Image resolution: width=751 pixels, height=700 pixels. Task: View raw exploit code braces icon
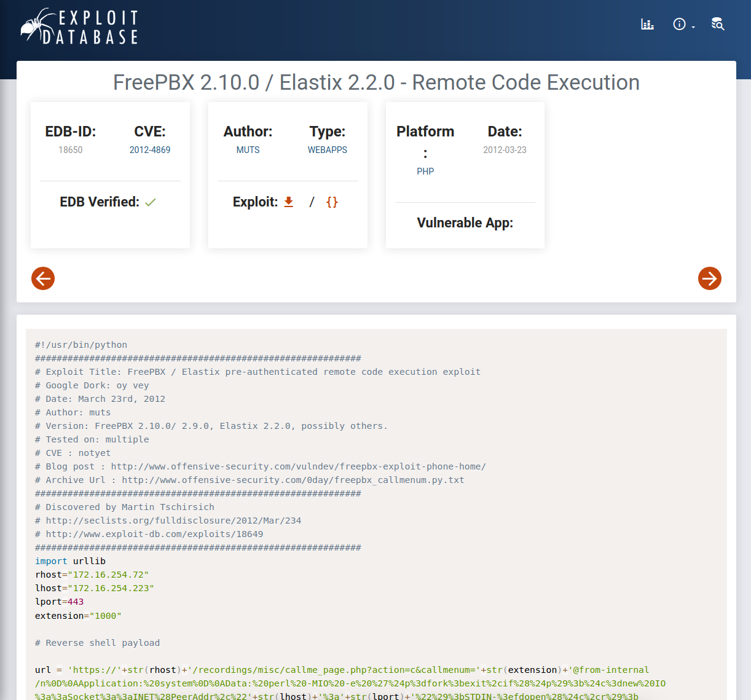[x=332, y=202]
